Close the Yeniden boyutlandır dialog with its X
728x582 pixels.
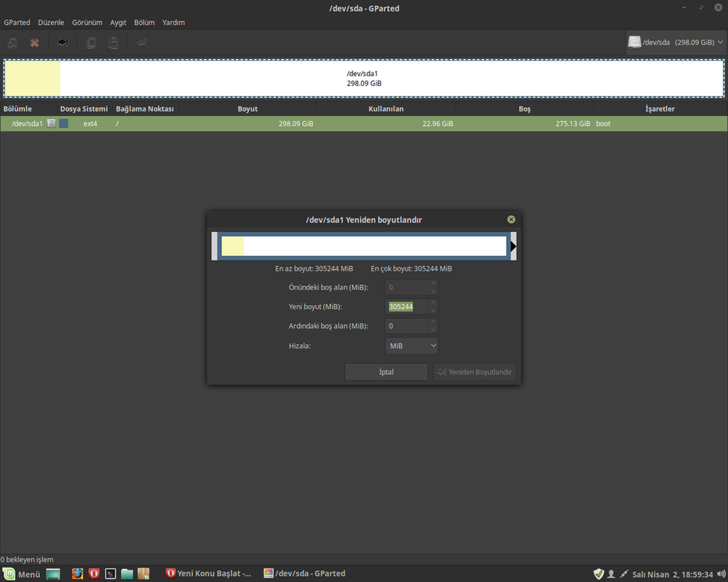pyautogui.click(x=511, y=220)
